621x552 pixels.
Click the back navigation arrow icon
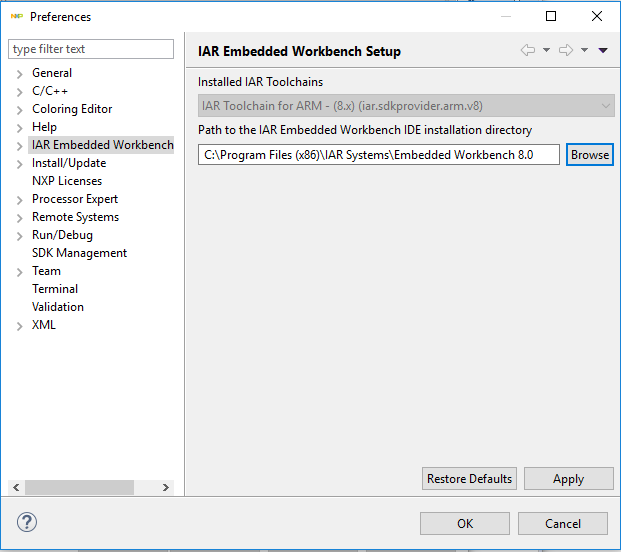click(528, 50)
